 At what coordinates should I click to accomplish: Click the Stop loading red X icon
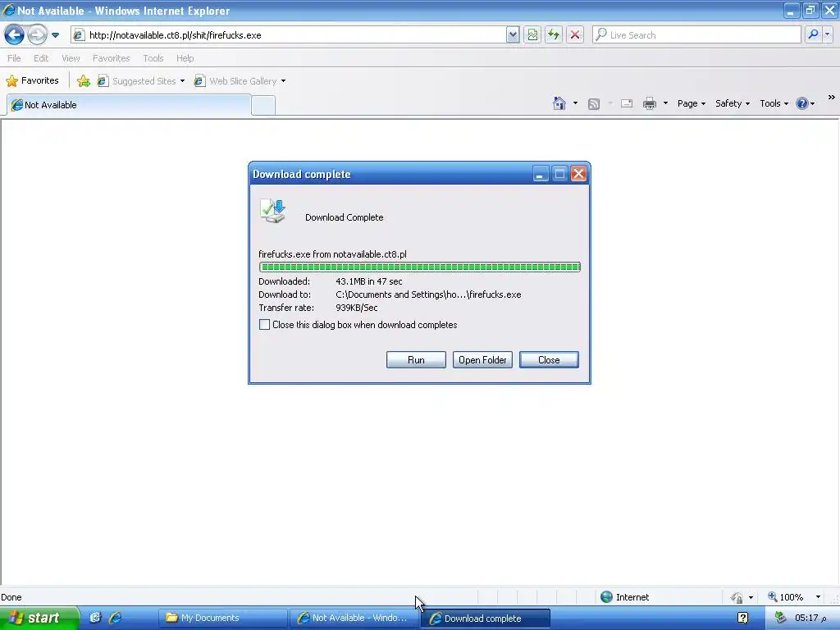[575, 34]
